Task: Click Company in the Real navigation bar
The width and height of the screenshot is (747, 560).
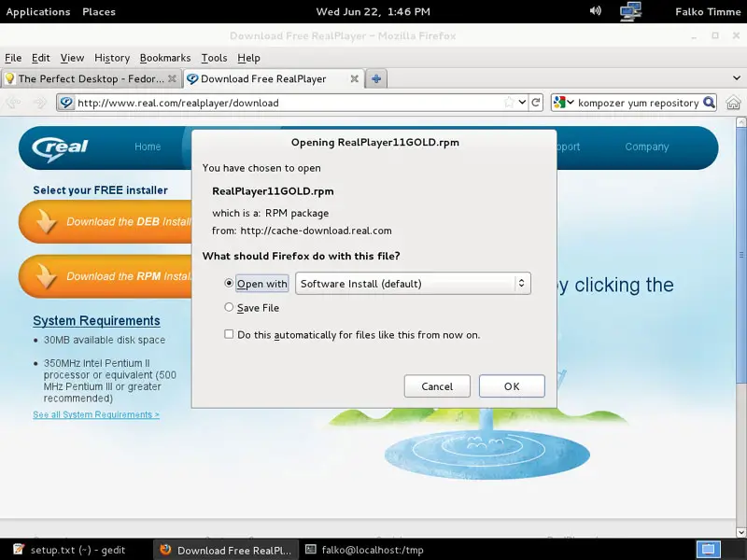Action: click(x=647, y=147)
